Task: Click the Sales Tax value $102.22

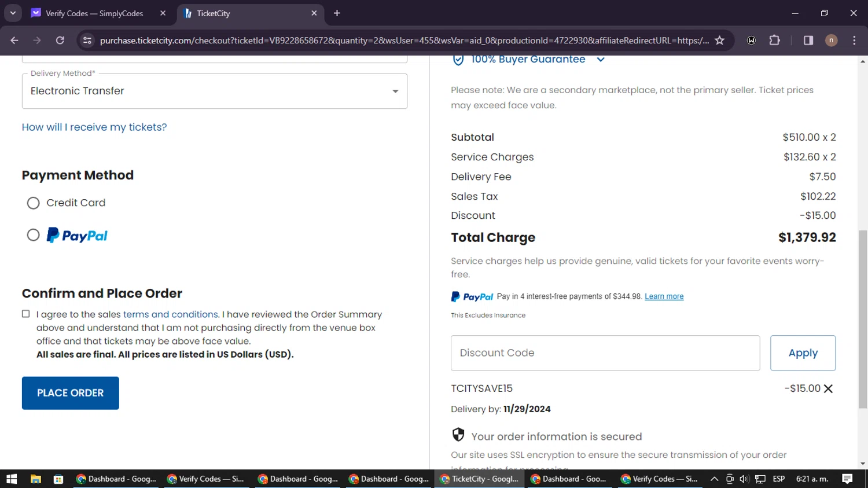Action: pyautogui.click(x=818, y=196)
